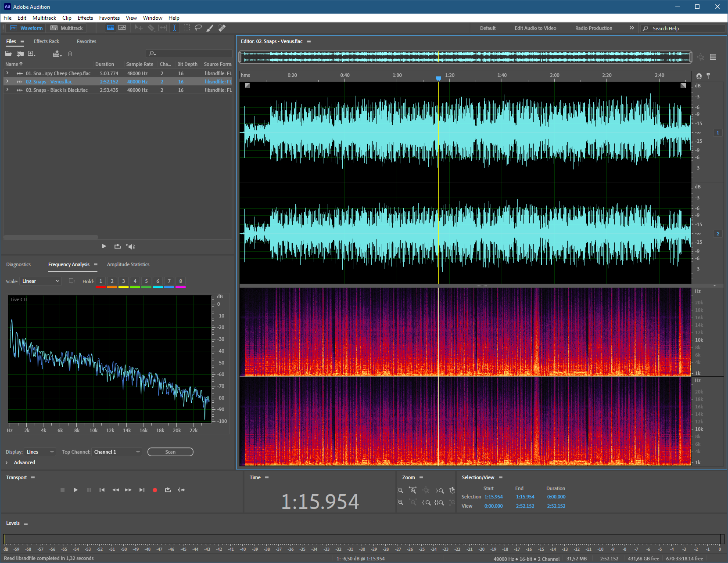This screenshot has width=728, height=563.
Task: Click the transport Play button
Action: pyautogui.click(x=75, y=490)
